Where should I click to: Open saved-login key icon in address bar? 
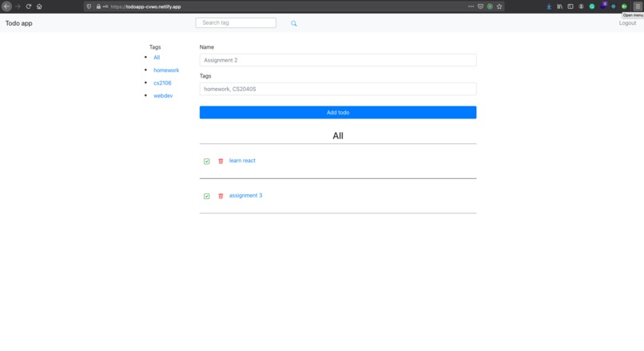tap(105, 6)
